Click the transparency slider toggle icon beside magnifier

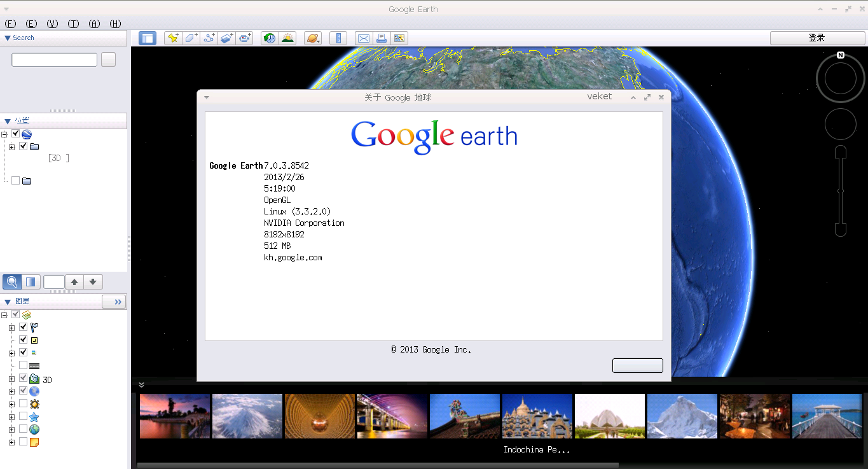pos(31,282)
